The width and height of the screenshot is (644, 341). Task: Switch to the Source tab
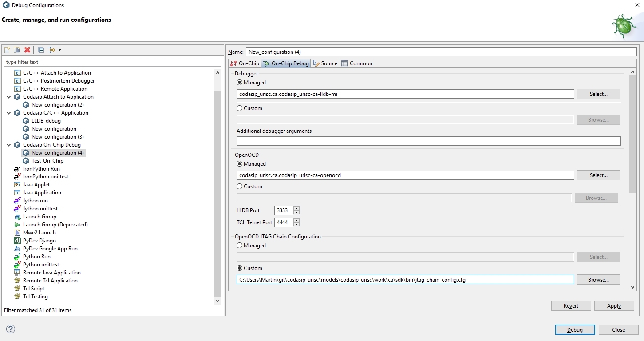pyautogui.click(x=325, y=63)
